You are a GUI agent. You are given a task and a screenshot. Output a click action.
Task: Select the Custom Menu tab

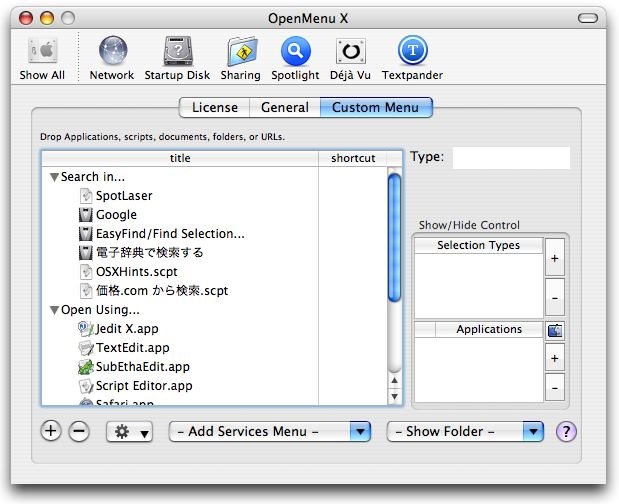click(376, 107)
